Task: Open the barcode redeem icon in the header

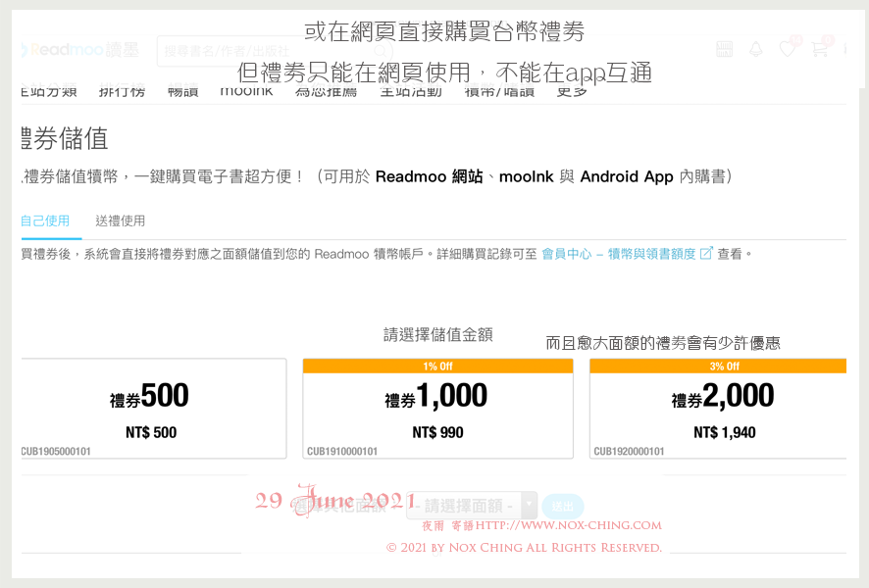Action: 724,49
